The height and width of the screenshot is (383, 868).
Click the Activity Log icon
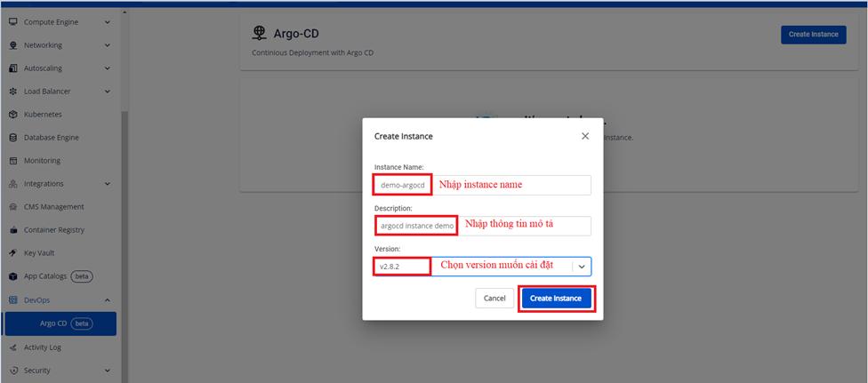pyautogui.click(x=13, y=347)
